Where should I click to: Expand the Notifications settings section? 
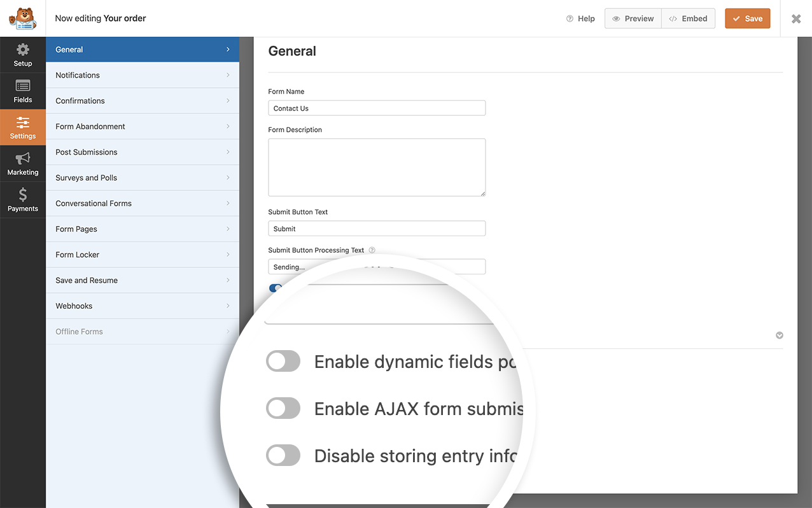143,74
